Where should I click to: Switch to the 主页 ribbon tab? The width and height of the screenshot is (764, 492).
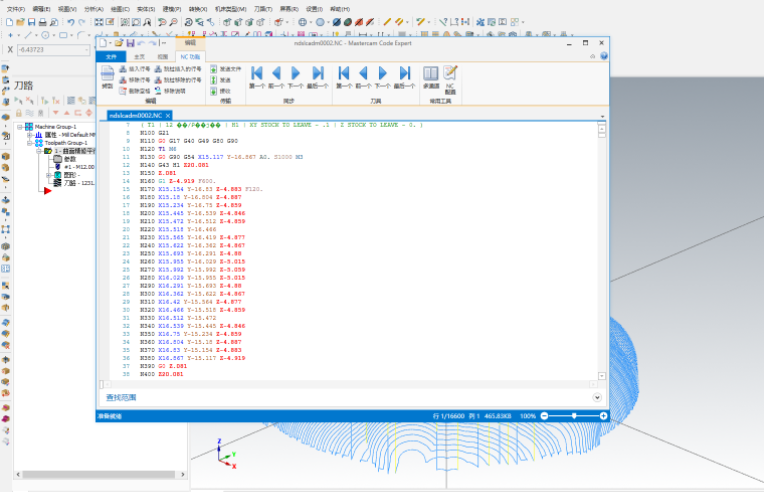click(x=140, y=57)
